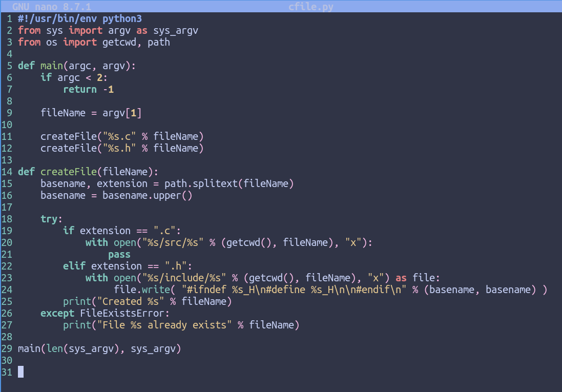This screenshot has height=392, width=562.
Task: Click 'as file:' at end of line 23
Action: pos(418,278)
